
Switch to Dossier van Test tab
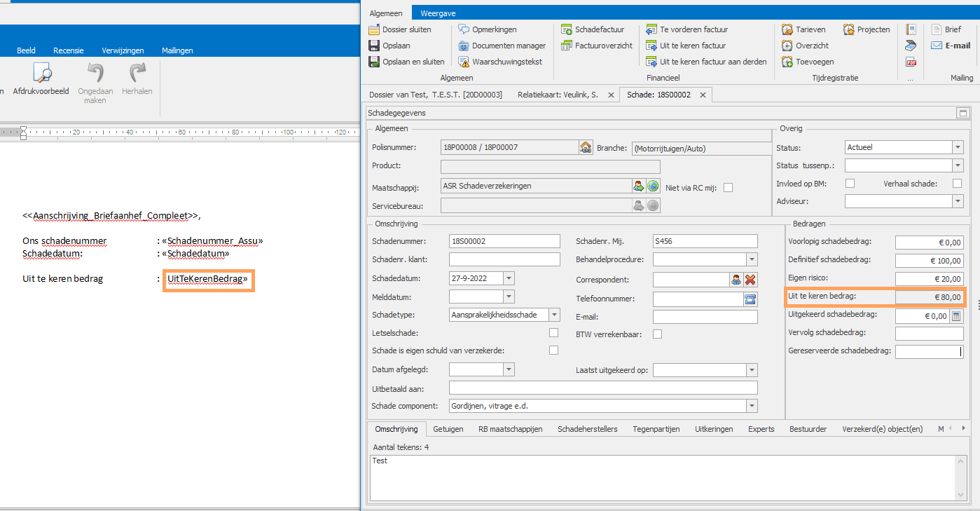pyautogui.click(x=436, y=94)
